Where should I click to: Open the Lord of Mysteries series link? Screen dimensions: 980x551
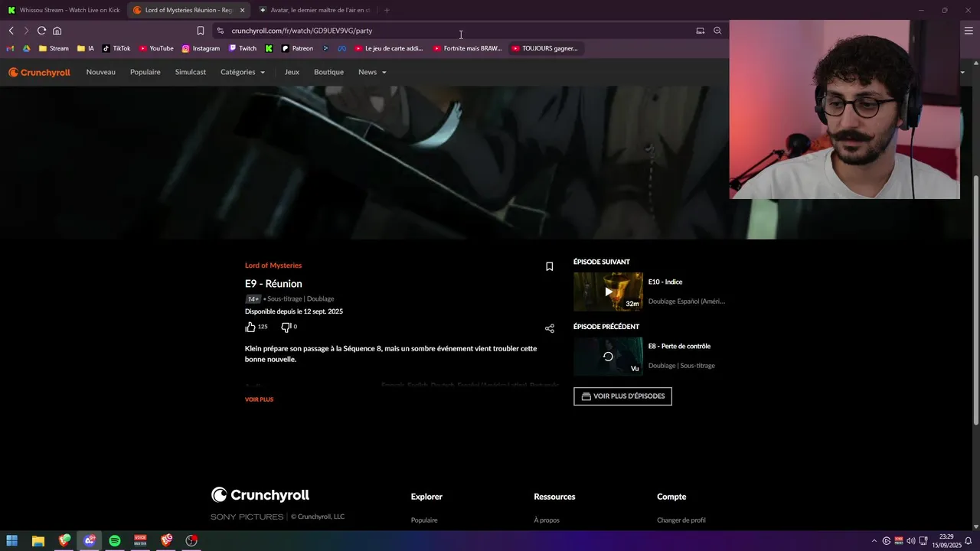pos(273,266)
